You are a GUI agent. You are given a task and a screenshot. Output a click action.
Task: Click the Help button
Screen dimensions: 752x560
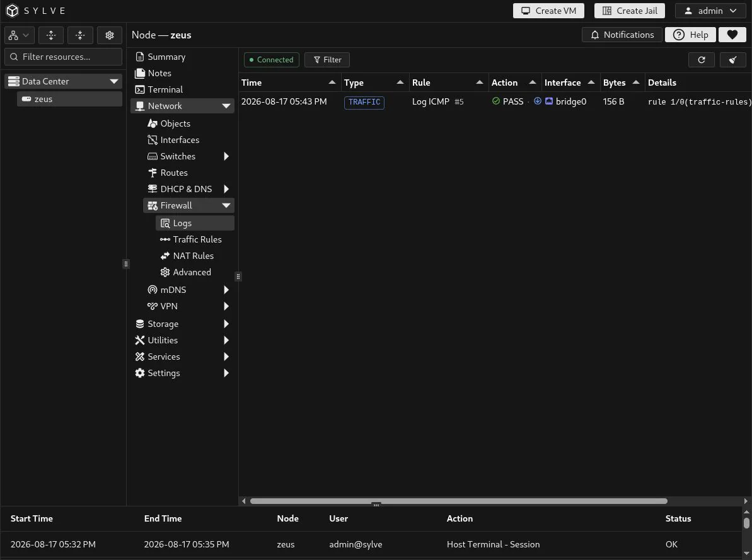click(x=690, y=35)
